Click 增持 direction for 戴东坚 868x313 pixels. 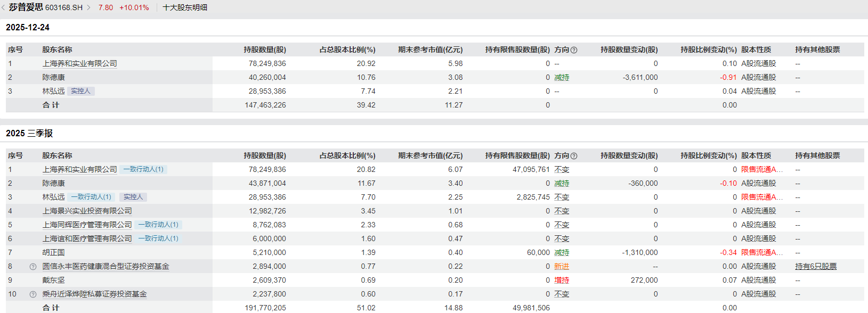coord(561,280)
